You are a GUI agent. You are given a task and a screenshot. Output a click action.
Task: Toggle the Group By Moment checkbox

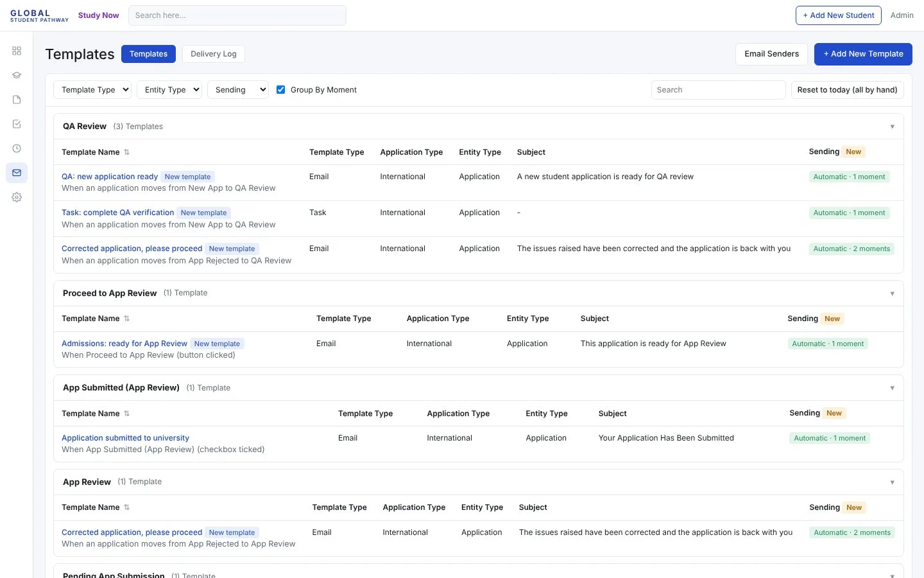280,90
